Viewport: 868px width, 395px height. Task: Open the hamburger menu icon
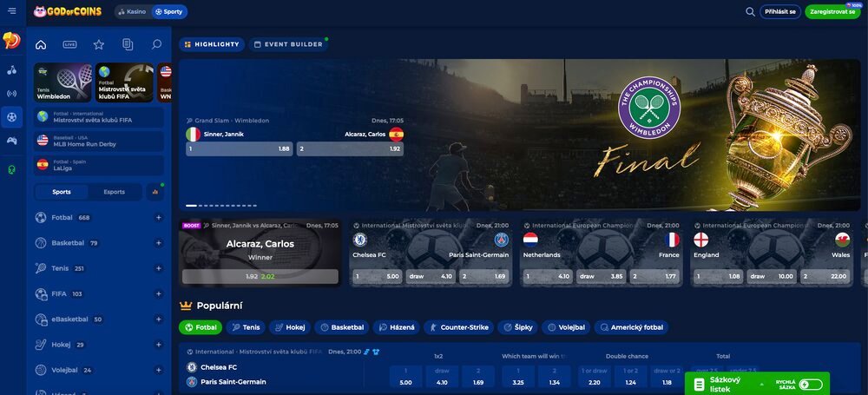[x=12, y=12]
